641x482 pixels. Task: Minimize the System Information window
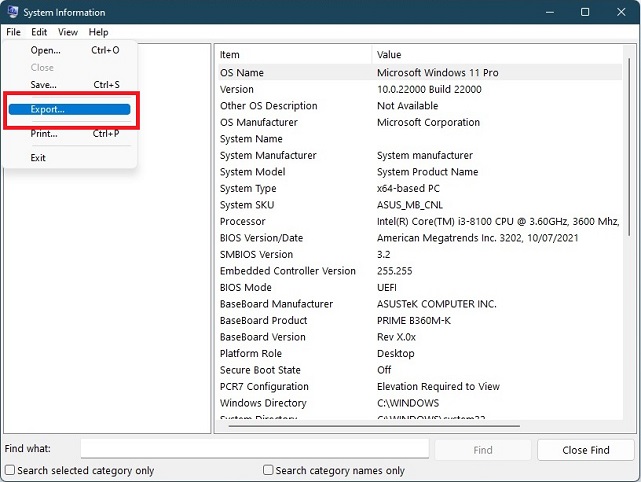550,12
